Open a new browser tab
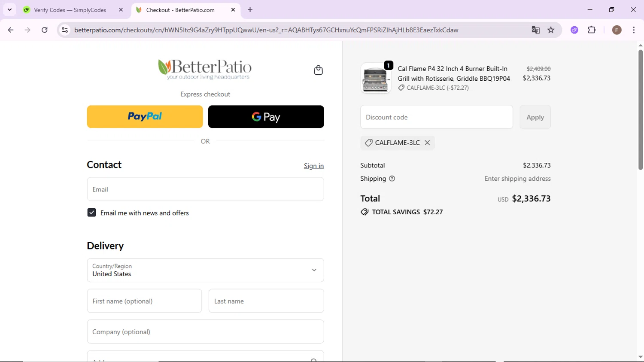The image size is (644, 362). [x=250, y=9]
